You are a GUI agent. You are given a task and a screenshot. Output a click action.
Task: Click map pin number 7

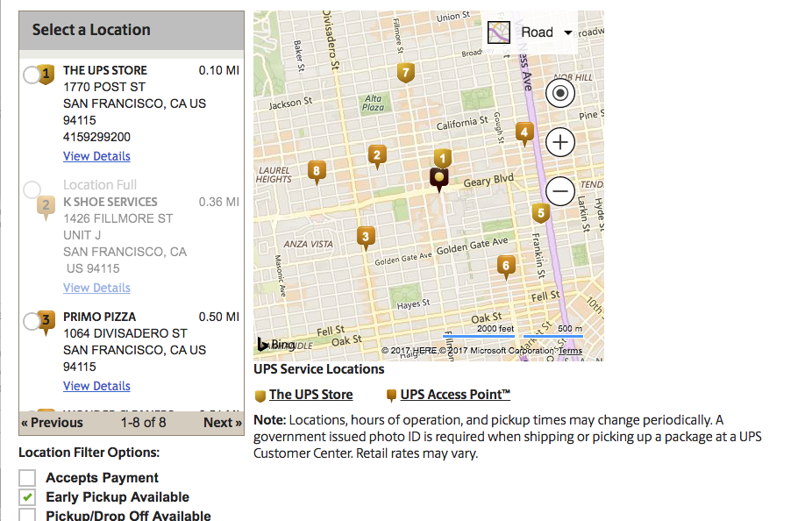pos(405,73)
